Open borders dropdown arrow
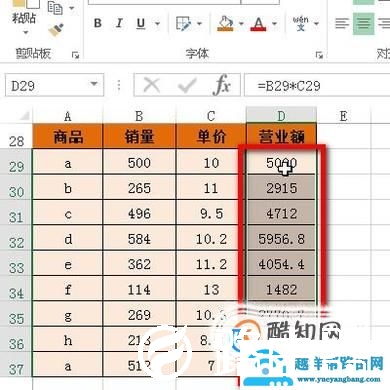The height and width of the screenshot is (390, 390). pyautogui.click(x=199, y=24)
